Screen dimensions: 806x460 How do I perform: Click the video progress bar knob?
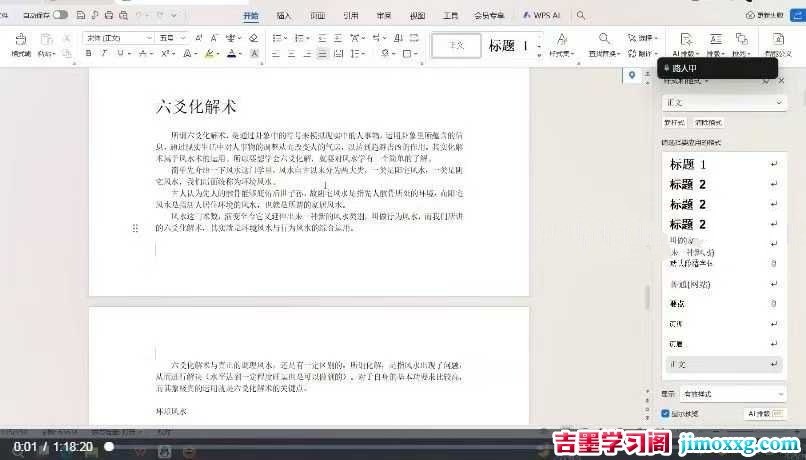pos(109,447)
